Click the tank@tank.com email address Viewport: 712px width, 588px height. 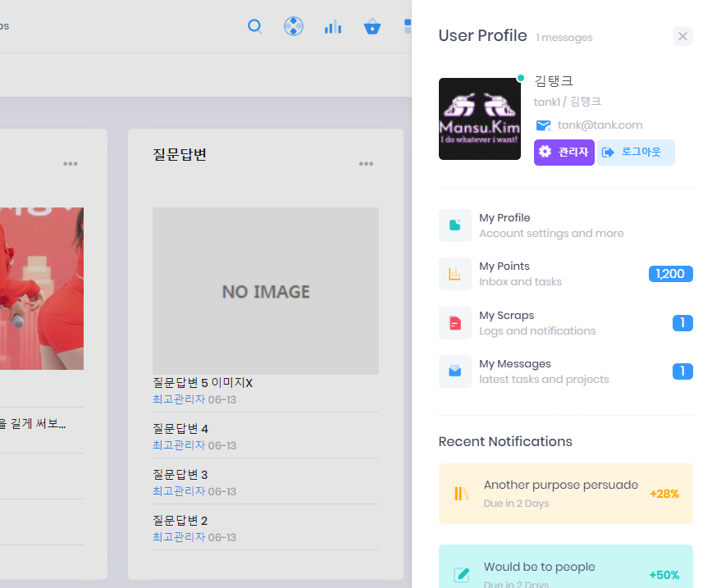pyautogui.click(x=600, y=125)
